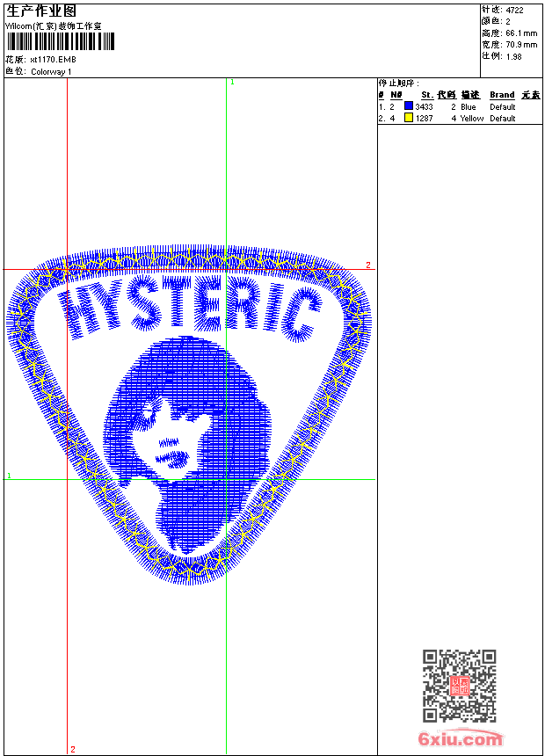Click the Colorway 1 label

(51, 72)
